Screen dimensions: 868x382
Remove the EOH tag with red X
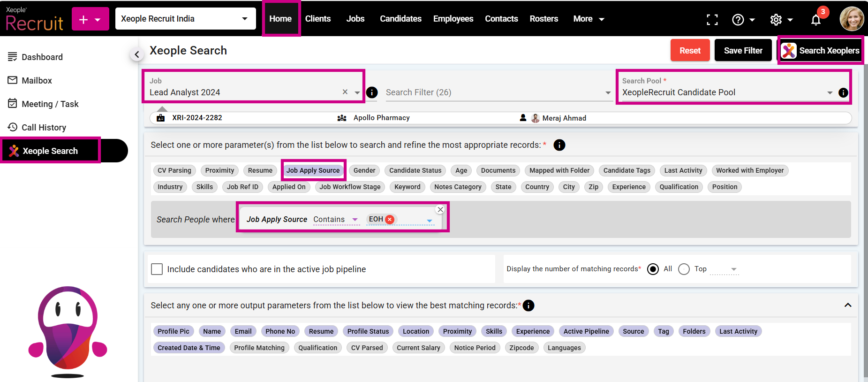tap(390, 219)
